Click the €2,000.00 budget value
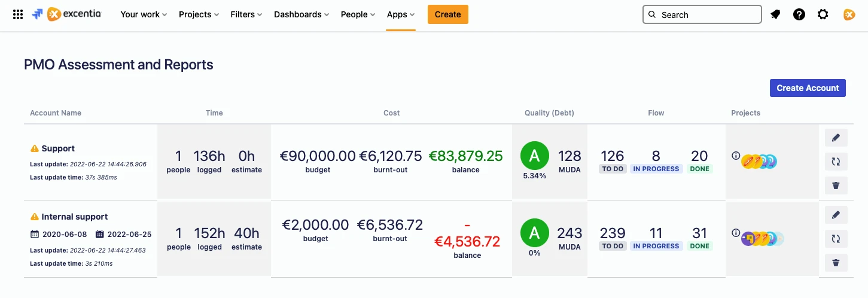This screenshot has width=868, height=298. click(x=315, y=225)
